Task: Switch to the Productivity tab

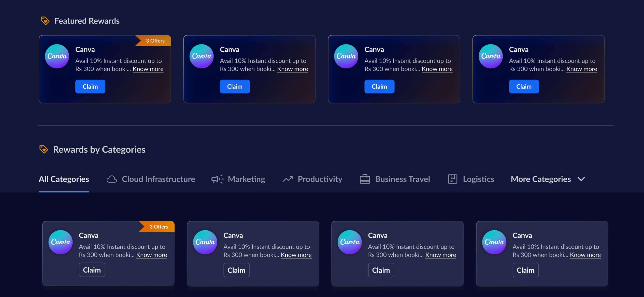Action: tap(312, 179)
